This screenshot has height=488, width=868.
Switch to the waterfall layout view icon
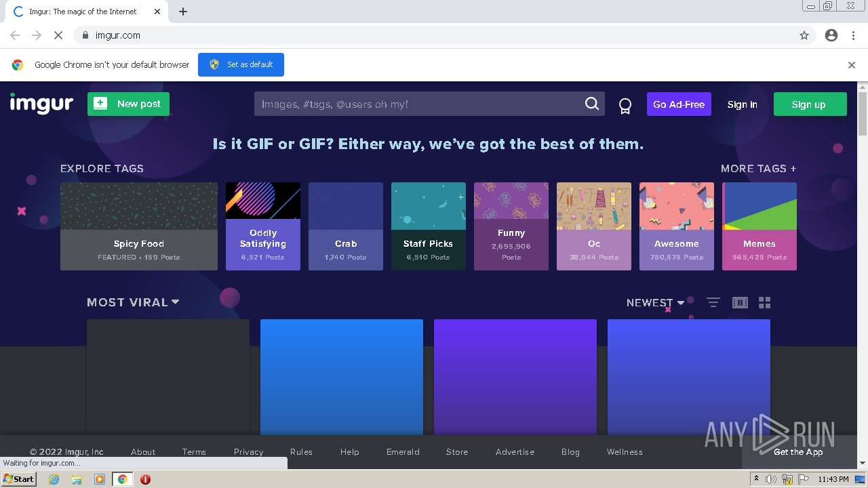pos(740,302)
